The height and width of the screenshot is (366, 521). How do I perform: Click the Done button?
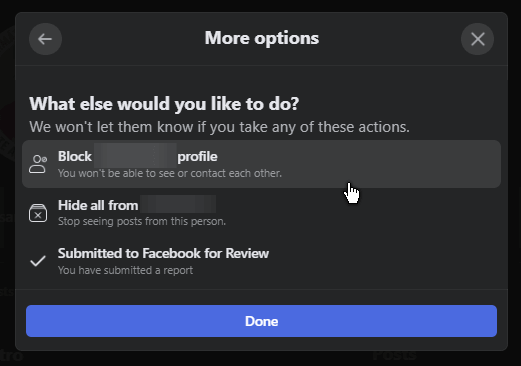[261, 321]
